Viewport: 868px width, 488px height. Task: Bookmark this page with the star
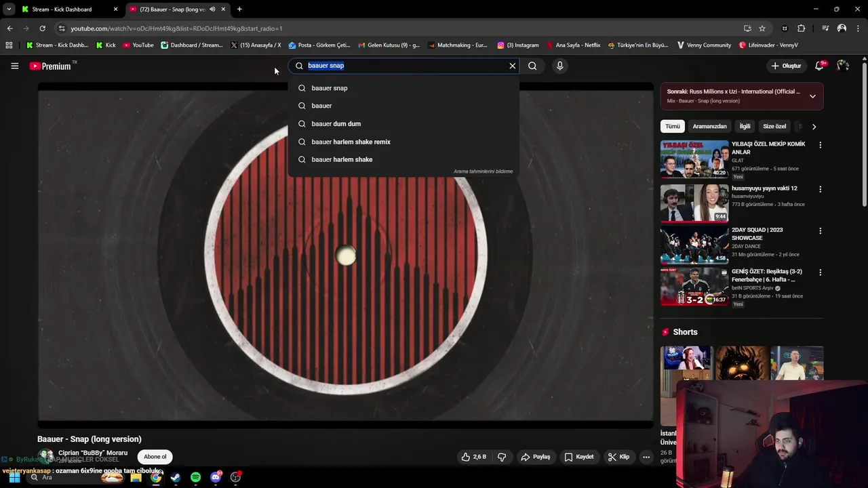762,28
